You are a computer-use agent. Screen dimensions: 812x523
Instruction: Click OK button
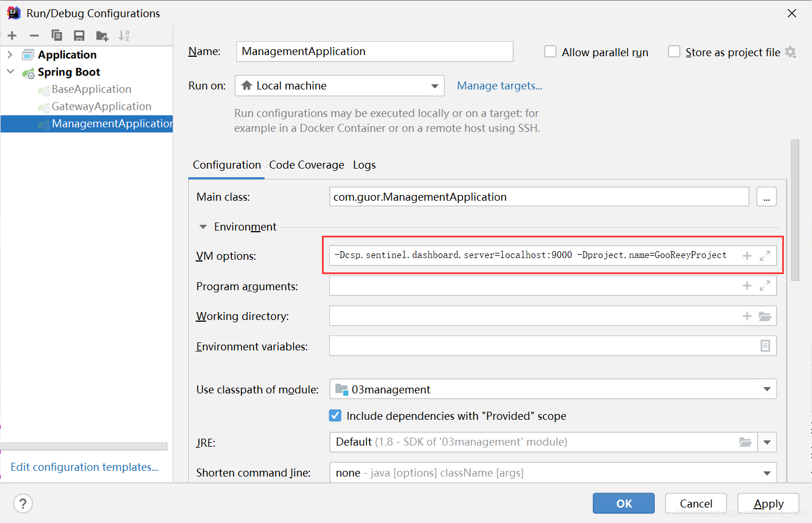click(624, 503)
